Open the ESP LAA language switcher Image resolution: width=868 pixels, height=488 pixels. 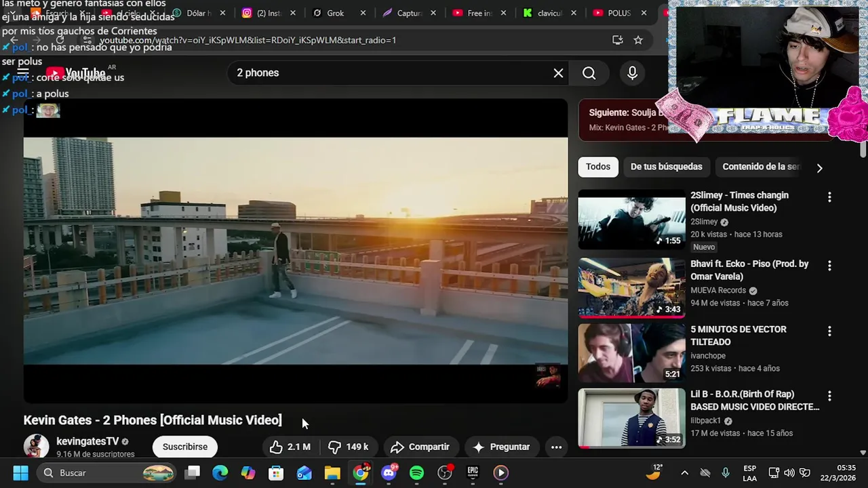point(749,472)
